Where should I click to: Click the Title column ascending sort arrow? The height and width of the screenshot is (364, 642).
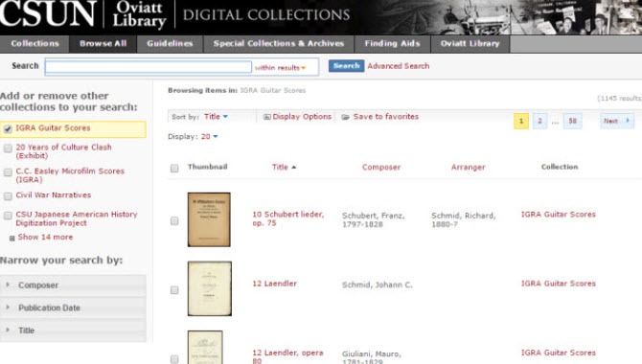point(294,167)
